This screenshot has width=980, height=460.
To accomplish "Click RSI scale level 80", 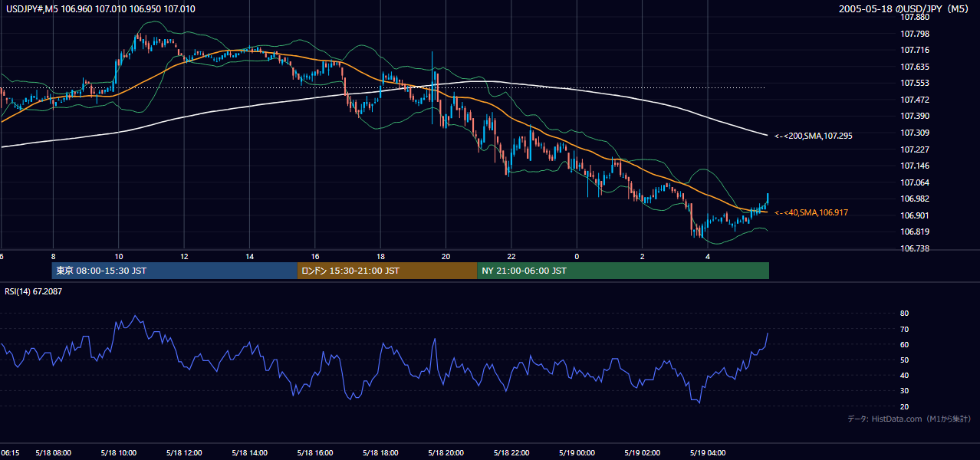I will point(904,314).
